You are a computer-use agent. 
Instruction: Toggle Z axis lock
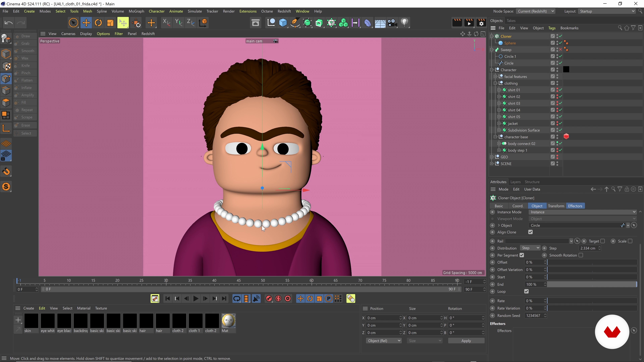[x=191, y=23]
